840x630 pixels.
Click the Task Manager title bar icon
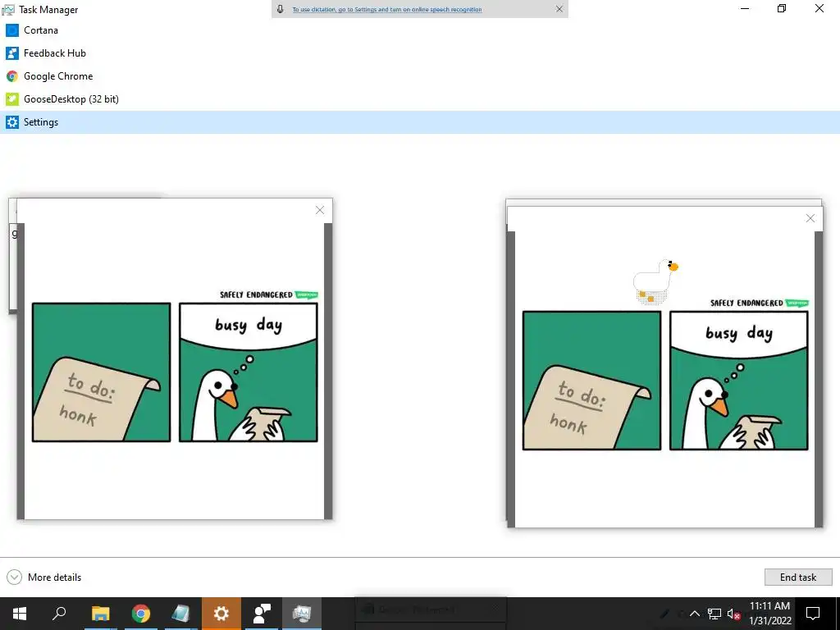click(8, 10)
